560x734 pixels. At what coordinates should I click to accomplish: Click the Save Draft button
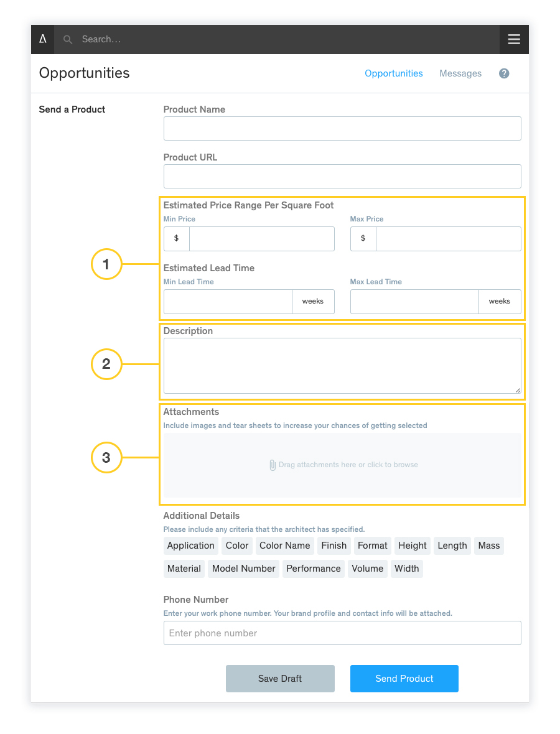pos(280,679)
